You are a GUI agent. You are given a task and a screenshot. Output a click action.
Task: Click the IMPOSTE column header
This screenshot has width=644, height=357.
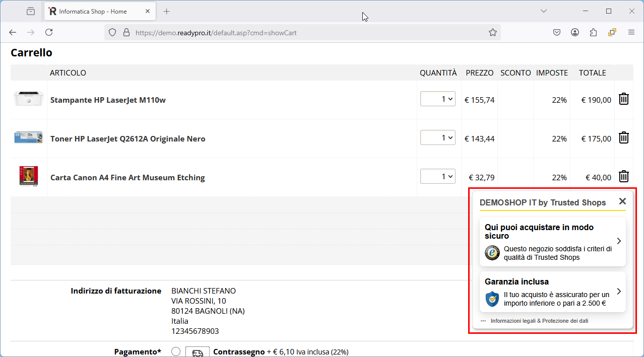tap(552, 73)
